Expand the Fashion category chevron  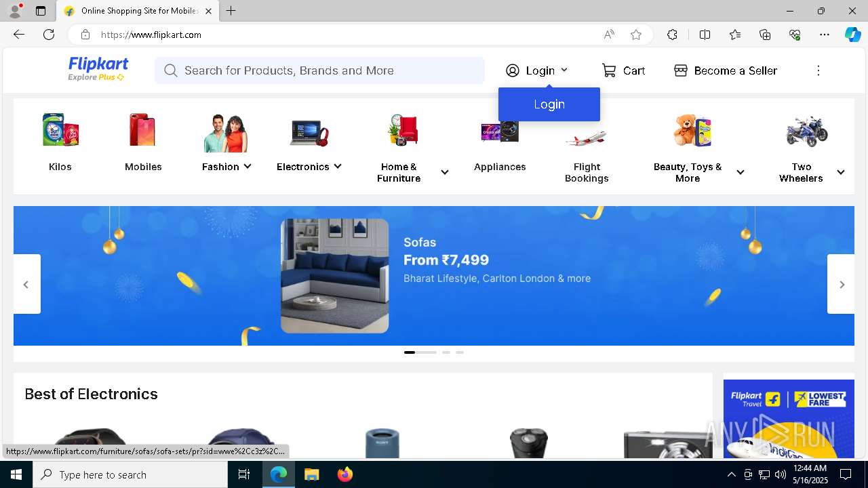[x=248, y=166]
